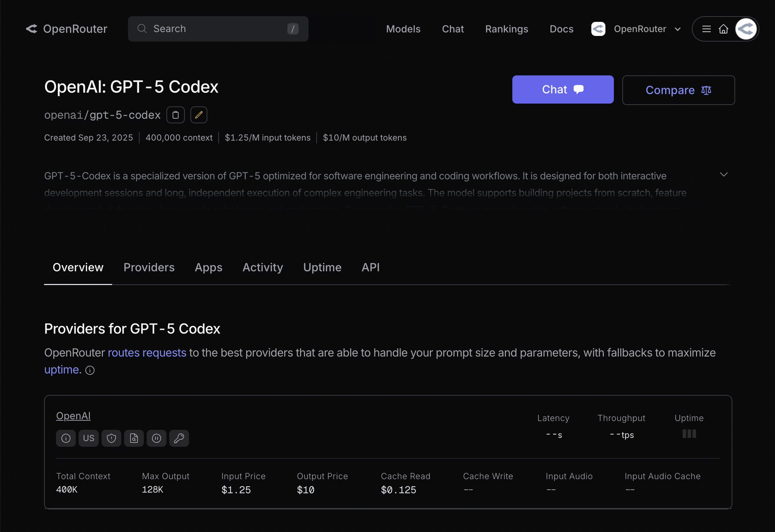The height and width of the screenshot is (532, 775).
Task: Switch to the Uptime tab
Action: click(x=322, y=267)
